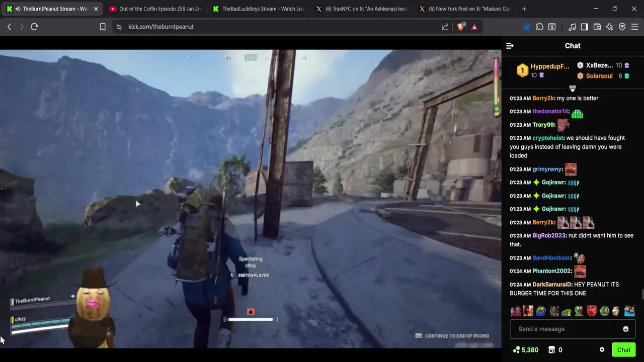
Task: Expand the gift leaderboard handle
Action: 572,88
